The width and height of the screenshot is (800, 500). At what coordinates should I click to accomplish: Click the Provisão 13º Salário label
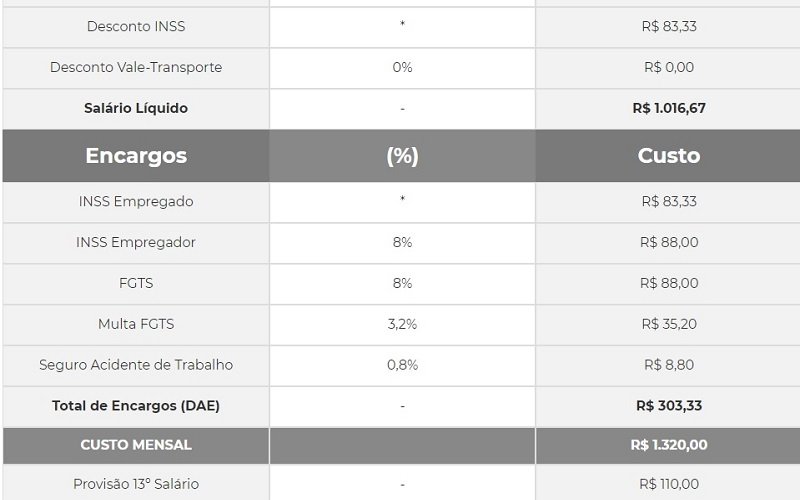tap(136, 484)
